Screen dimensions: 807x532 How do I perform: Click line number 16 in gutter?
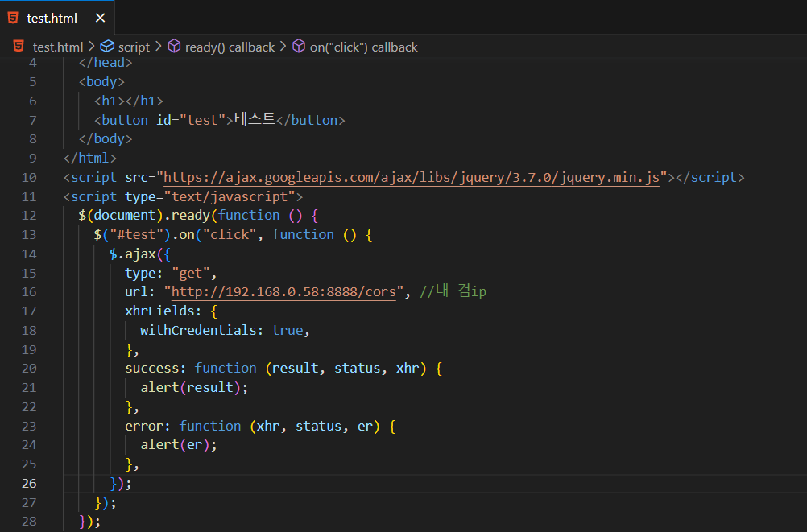click(29, 291)
